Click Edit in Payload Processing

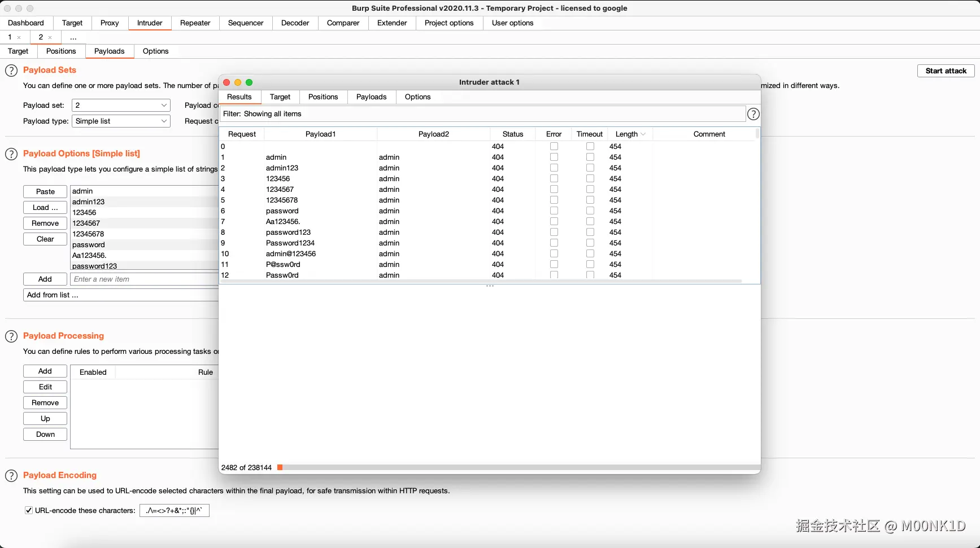tap(45, 387)
